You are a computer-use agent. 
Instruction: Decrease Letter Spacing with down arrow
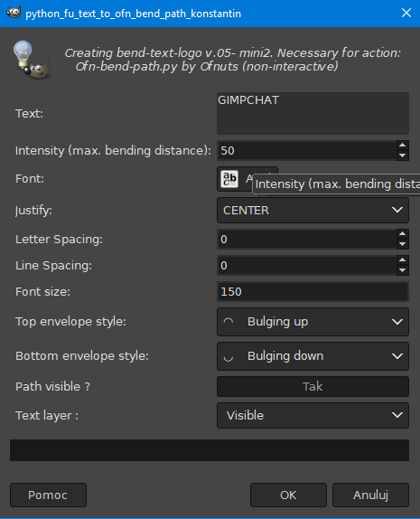403,244
